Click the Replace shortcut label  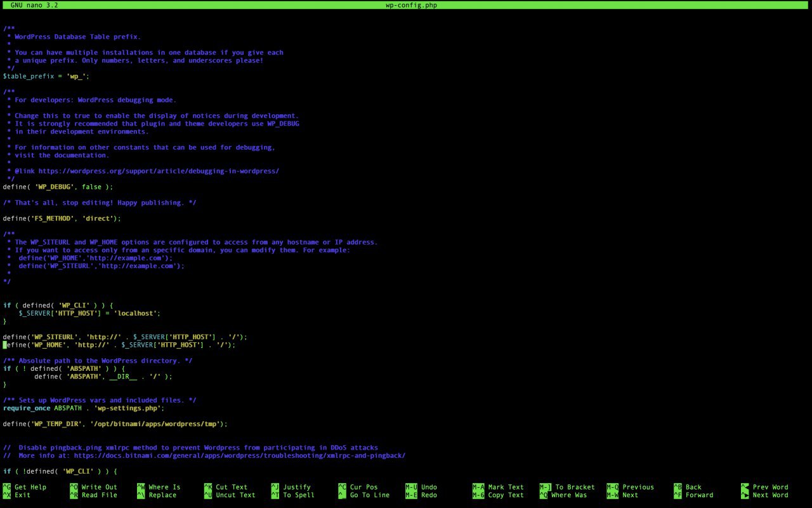[x=162, y=495]
